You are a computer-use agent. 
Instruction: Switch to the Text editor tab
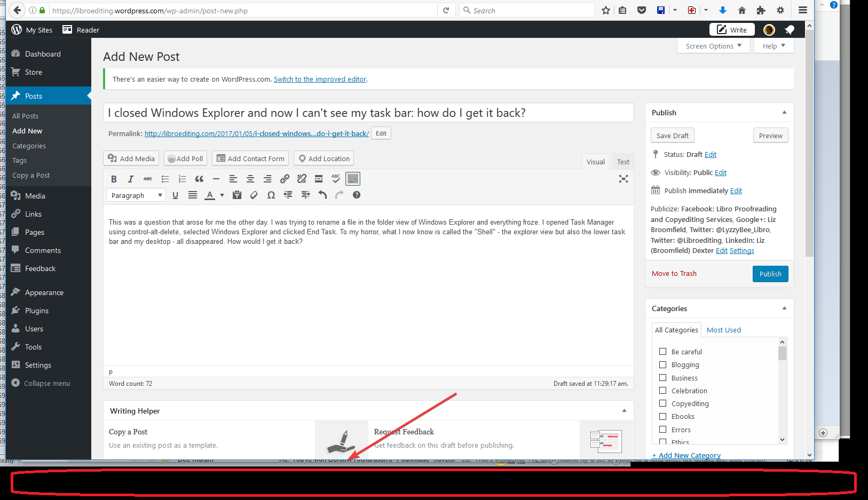click(x=623, y=162)
